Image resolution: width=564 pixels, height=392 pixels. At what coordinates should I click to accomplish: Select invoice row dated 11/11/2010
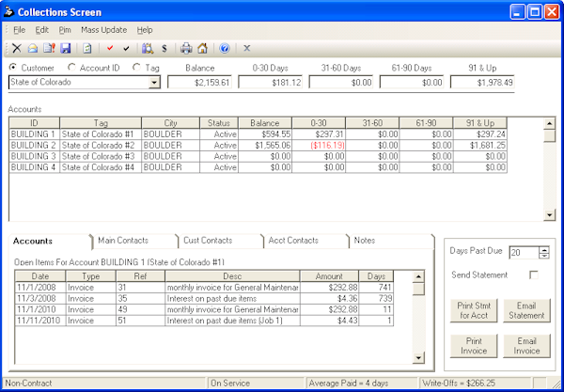coord(204,321)
